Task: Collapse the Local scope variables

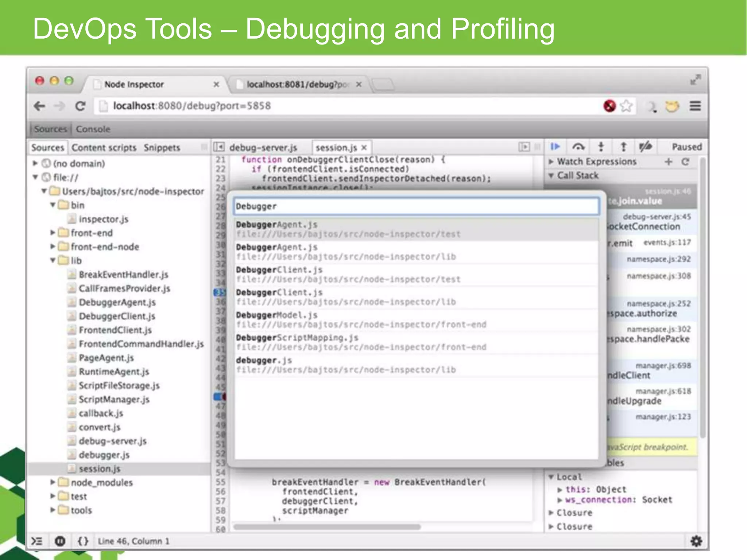Action: (x=551, y=477)
